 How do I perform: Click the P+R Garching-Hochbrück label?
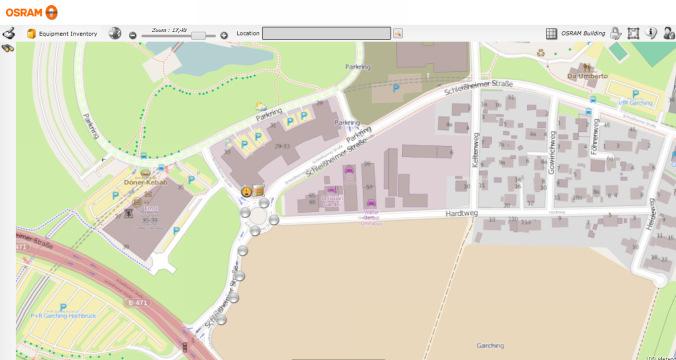tap(63, 316)
